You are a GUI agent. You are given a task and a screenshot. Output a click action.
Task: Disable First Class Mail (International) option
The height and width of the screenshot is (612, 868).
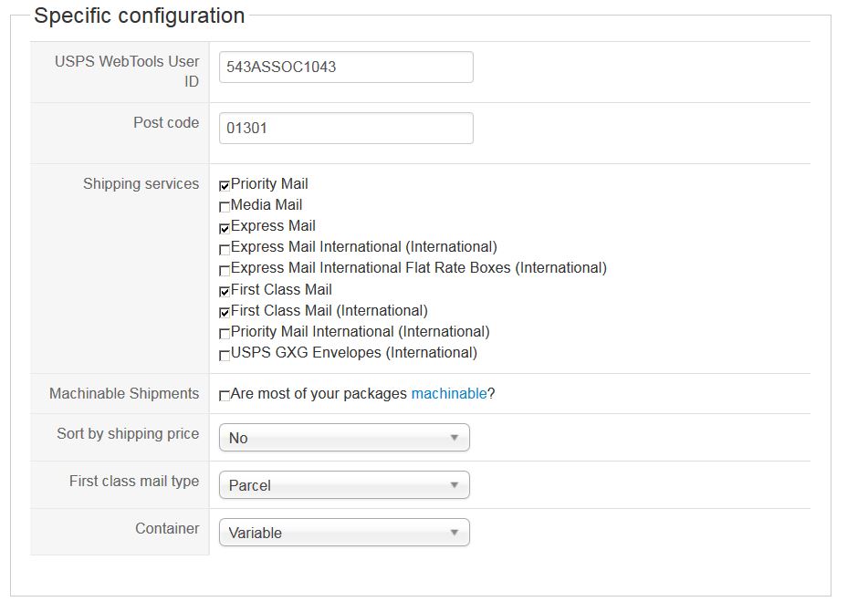tap(225, 313)
